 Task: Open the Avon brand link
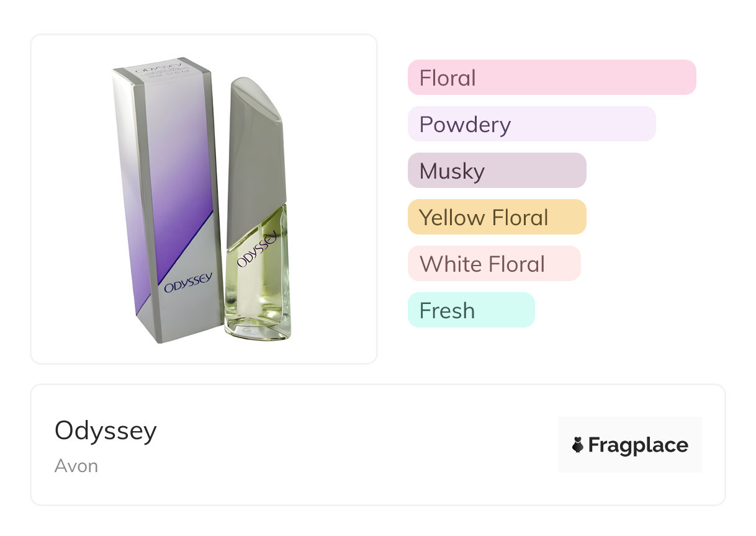[x=76, y=466]
